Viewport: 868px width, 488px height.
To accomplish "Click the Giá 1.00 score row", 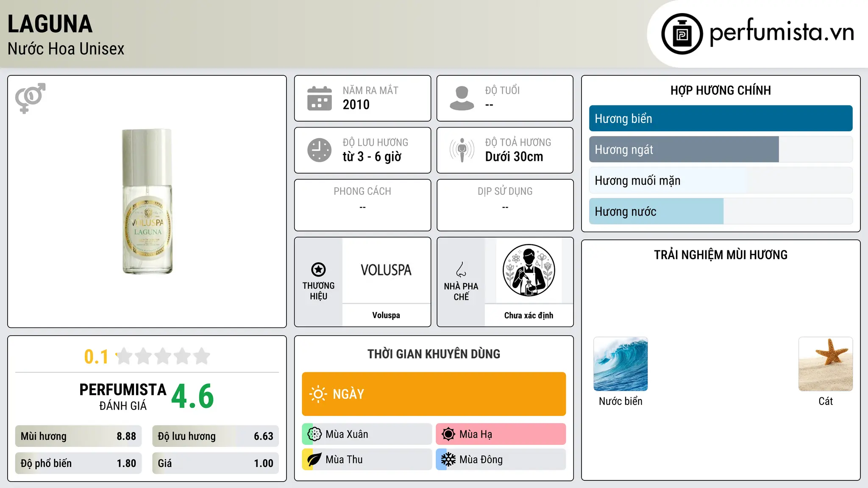I will pos(215,463).
